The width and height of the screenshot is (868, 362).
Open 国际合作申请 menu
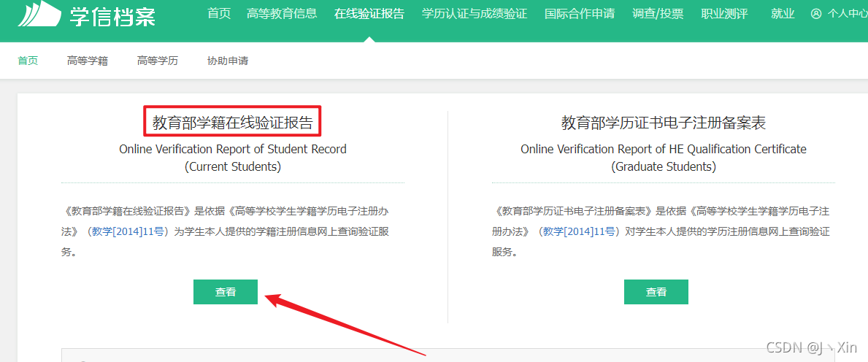click(580, 14)
